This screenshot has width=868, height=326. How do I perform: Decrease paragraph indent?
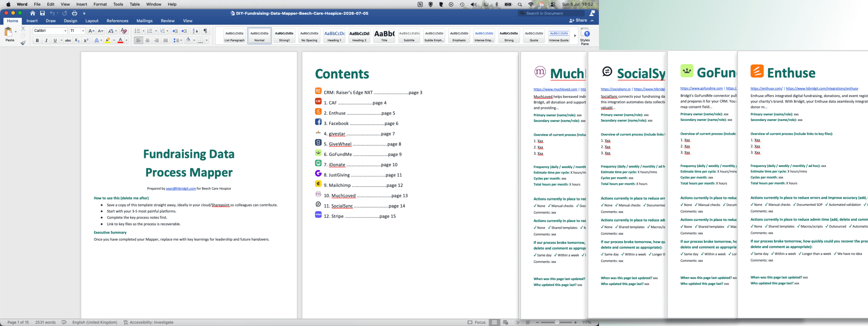click(x=175, y=31)
